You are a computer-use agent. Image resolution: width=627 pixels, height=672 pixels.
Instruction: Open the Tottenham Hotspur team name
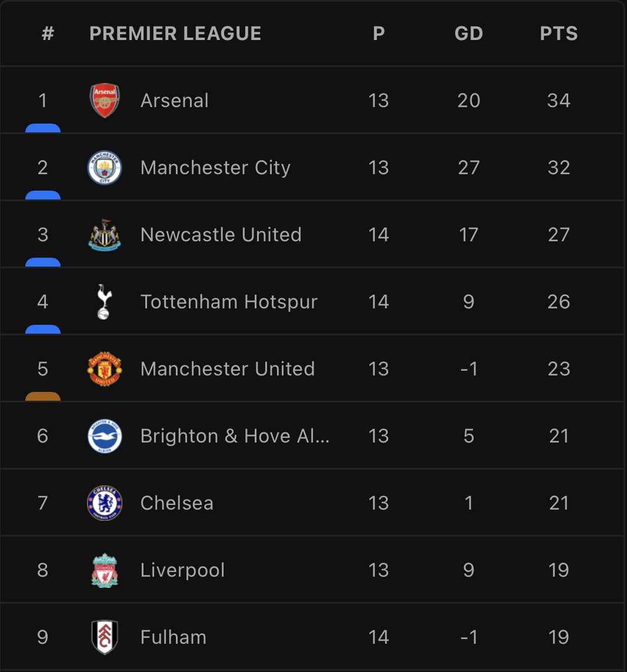click(229, 302)
